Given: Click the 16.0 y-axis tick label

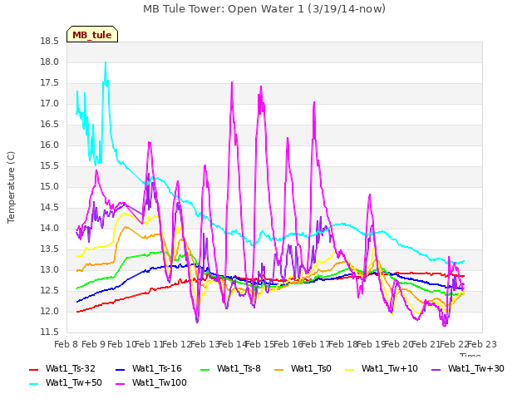Looking at the screenshot, I should coord(50,145).
